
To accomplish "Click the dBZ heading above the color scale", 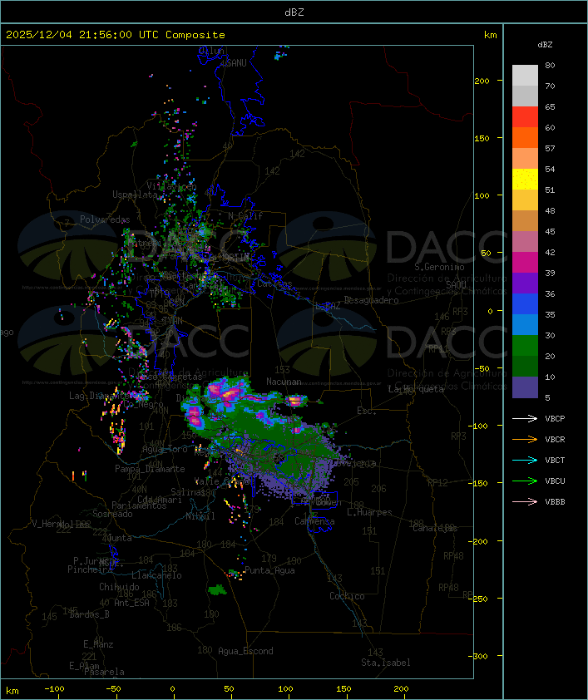I will tap(545, 45).
